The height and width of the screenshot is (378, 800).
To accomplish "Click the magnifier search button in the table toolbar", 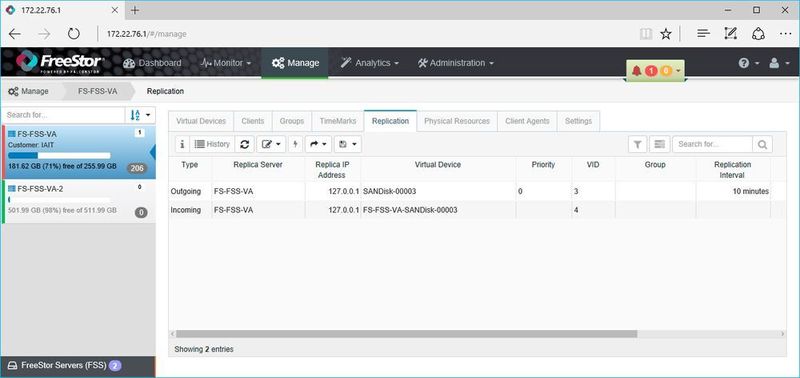I will point(762,144).
